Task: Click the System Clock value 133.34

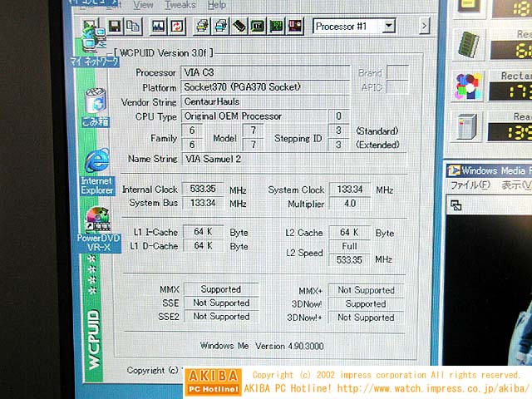Action: (349, 190)
